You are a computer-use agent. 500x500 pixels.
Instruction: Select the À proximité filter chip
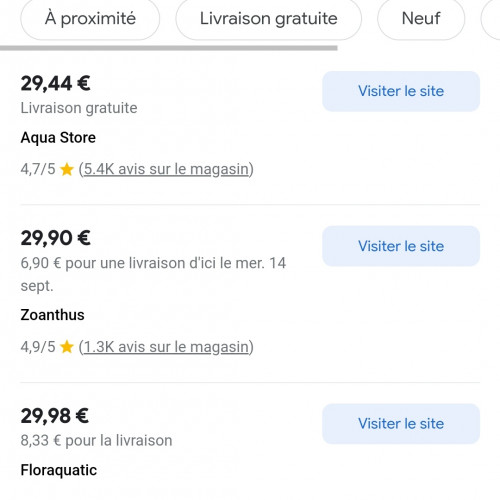click(x=90, y=18)
